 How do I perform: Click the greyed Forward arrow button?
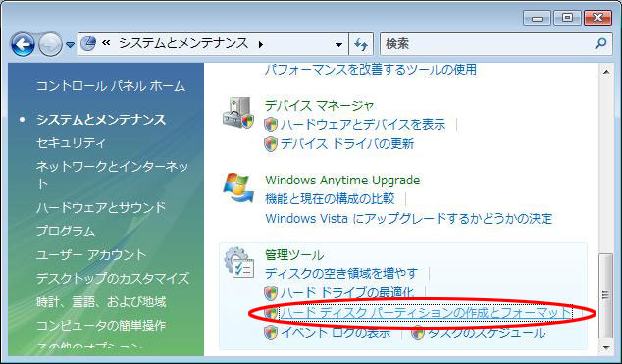pyautogui.click(x=50, y=44)
